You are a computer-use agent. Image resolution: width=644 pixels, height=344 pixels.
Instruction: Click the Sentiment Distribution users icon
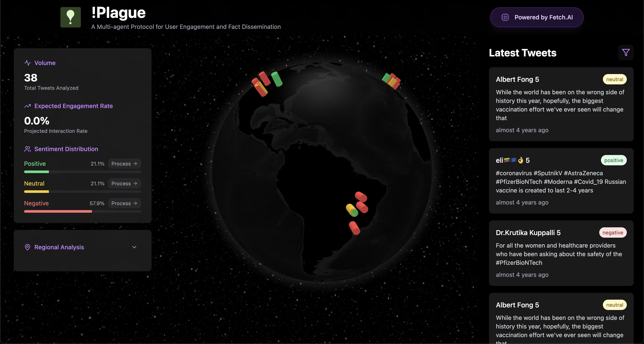tap(28, 149)
